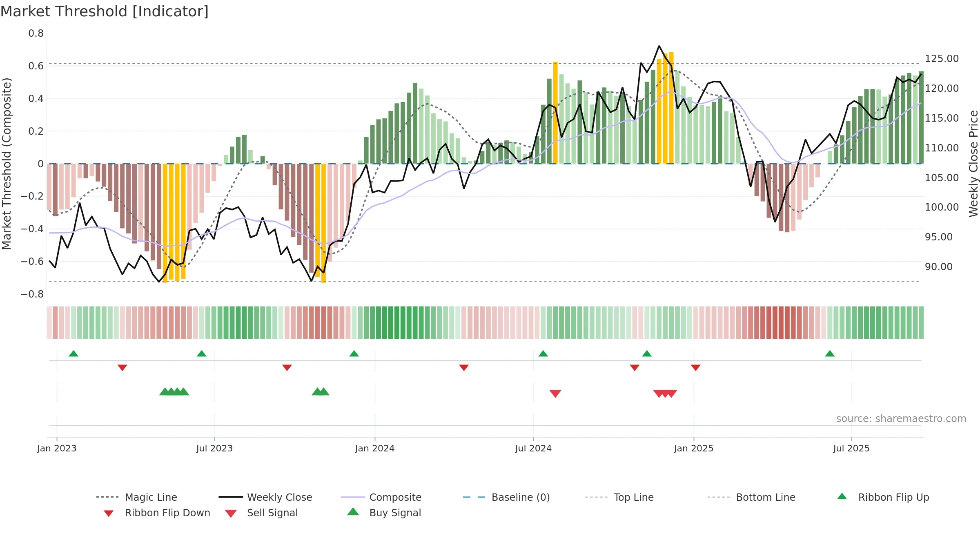Click the green triangle icon in Buy Signal legend
This screenshot has height=551, width=980.
pos(353,511)
